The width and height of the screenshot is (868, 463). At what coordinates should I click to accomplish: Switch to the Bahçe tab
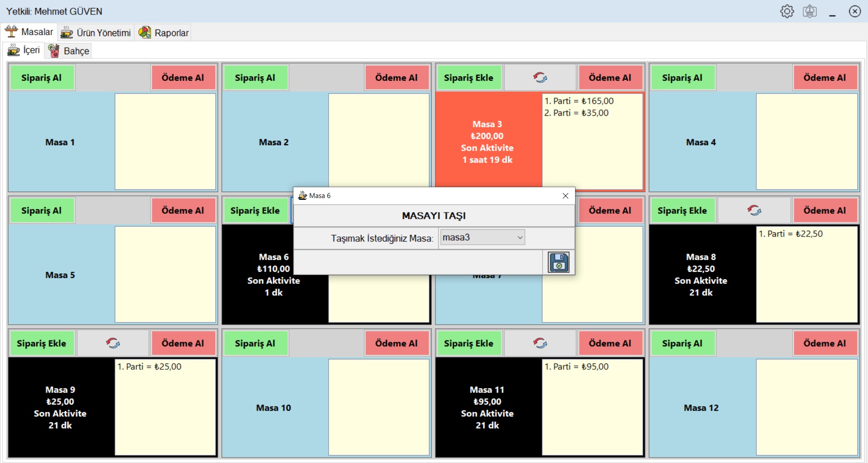coord(69,51)
